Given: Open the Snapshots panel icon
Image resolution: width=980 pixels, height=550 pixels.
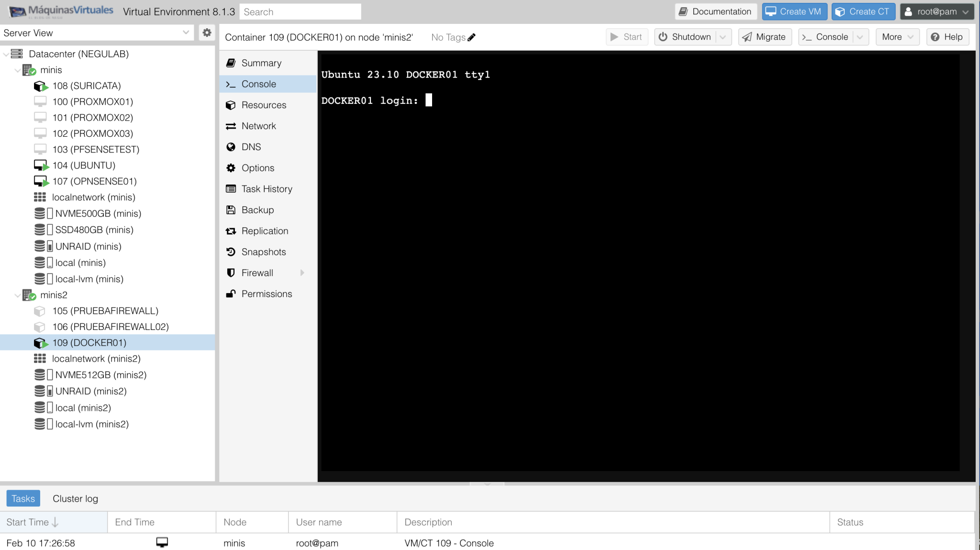Looking at the screenshot, I should tap(231, 252).
